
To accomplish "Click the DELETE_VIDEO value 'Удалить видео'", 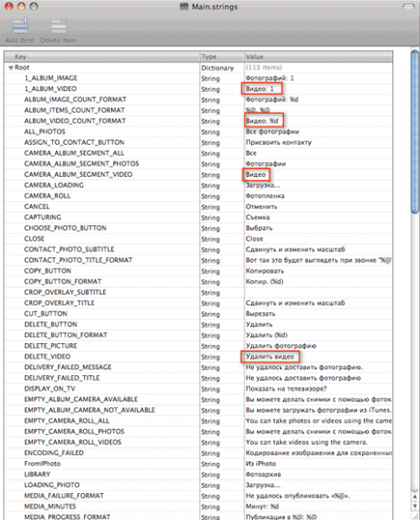I will tap(270, 357).
